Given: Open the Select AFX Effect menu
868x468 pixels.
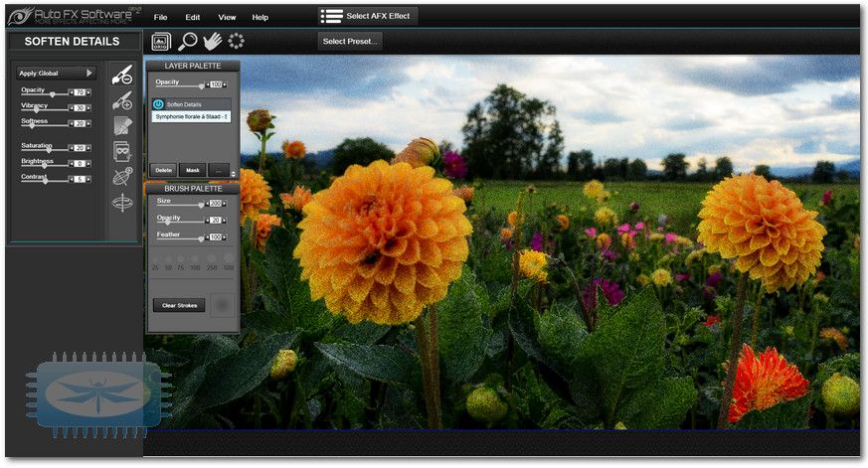Looking at the screenshot, I should [x=368, y=16].
